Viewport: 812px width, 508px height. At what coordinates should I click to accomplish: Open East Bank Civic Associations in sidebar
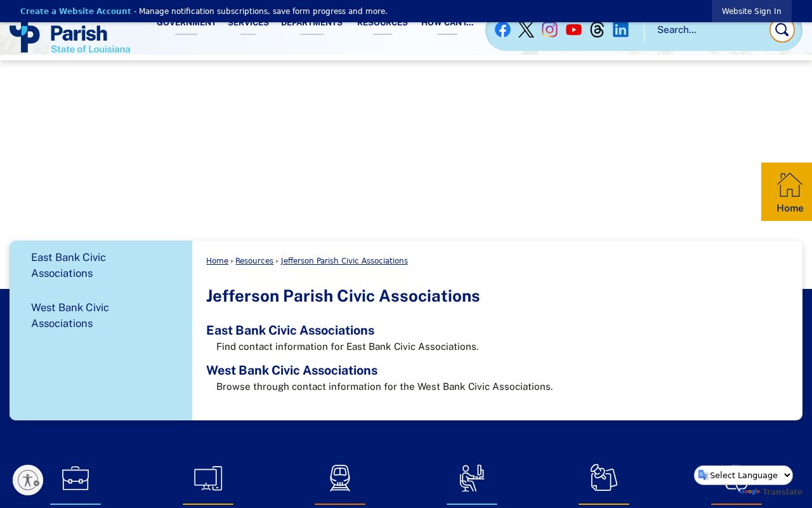click(69, 265)
